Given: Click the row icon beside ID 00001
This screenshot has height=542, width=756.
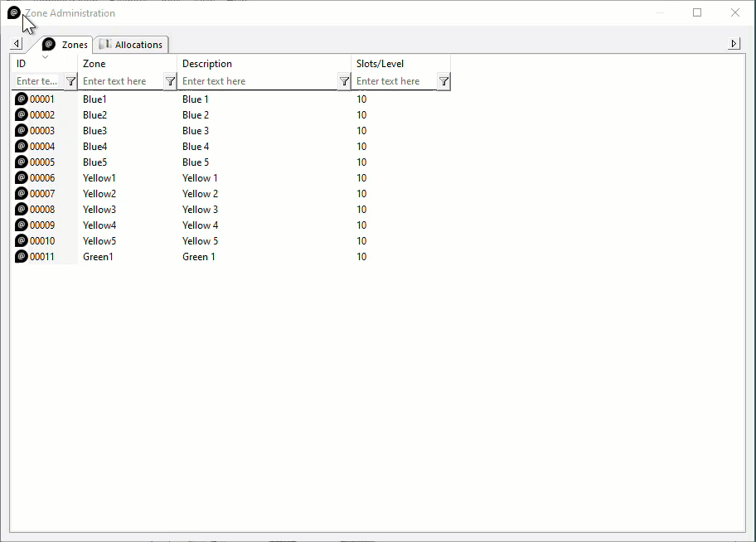Looking at the screenshot, I should click(x=22, y=99).
